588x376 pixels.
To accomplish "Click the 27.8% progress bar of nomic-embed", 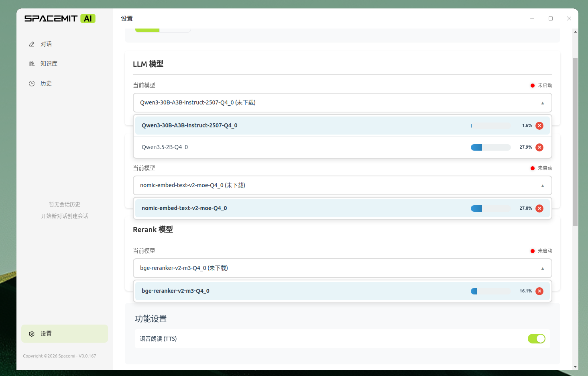I will 490,208.
